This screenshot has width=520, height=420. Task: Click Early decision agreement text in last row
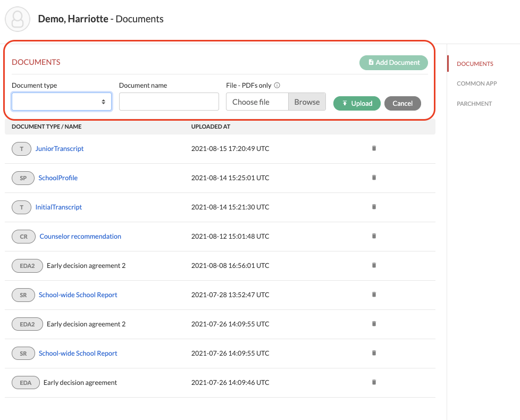point(80,383)
